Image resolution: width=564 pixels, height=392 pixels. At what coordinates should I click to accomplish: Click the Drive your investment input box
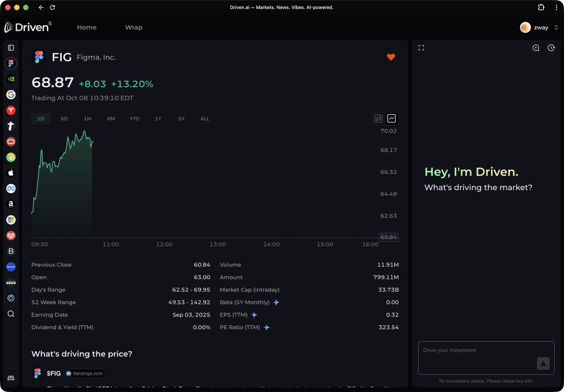[486, 358]
